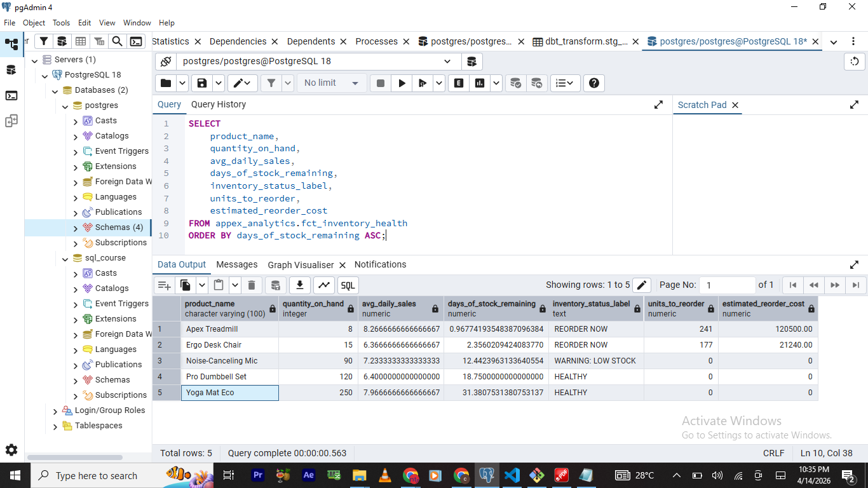Collapse the sql_course database node
This screenshot has height=488, width=868.
coord(65,258)
